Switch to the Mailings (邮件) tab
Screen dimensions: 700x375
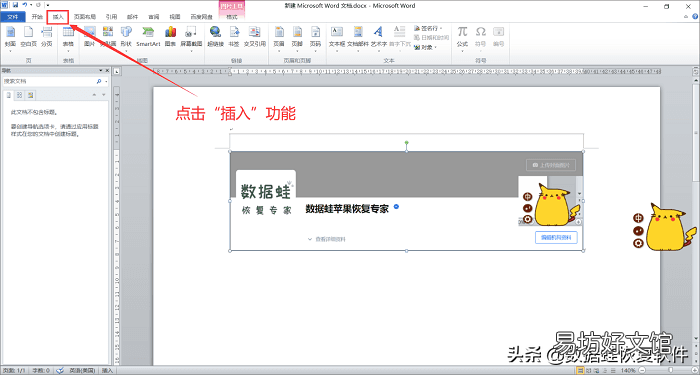(133, 17)
